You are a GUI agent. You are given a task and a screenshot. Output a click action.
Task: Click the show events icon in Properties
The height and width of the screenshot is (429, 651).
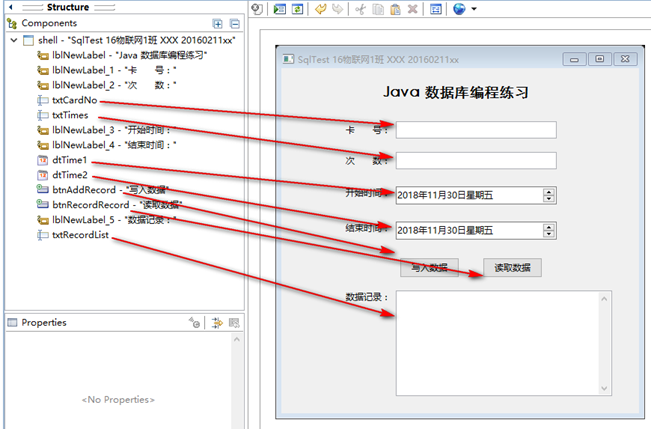click(x=195, y=323)
